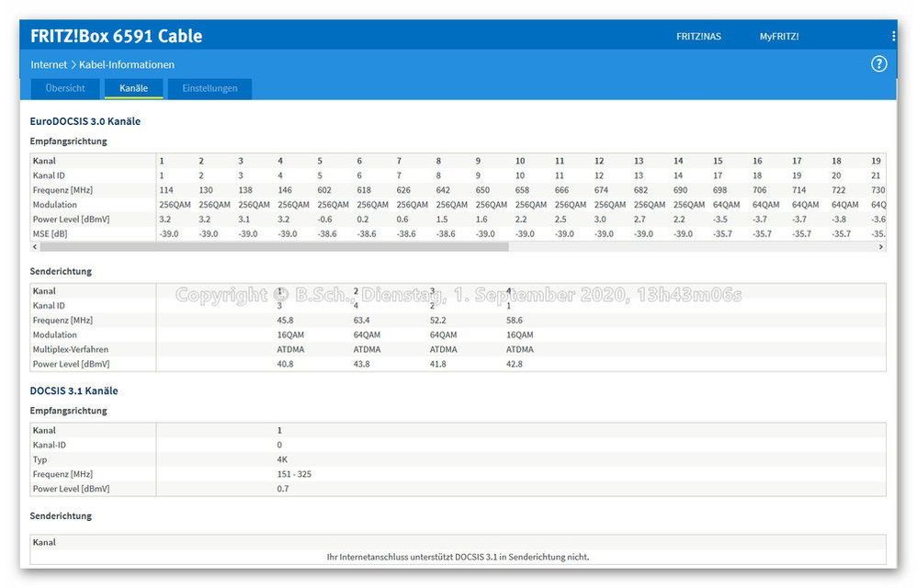The height and width of the screenshot is (588, 917).
Task: Click the first 16QAM upstream modulation
Action: tap(290, 335)
